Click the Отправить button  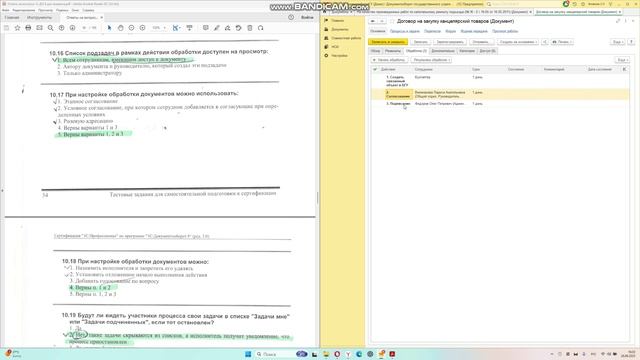click(x=481, y=42)
